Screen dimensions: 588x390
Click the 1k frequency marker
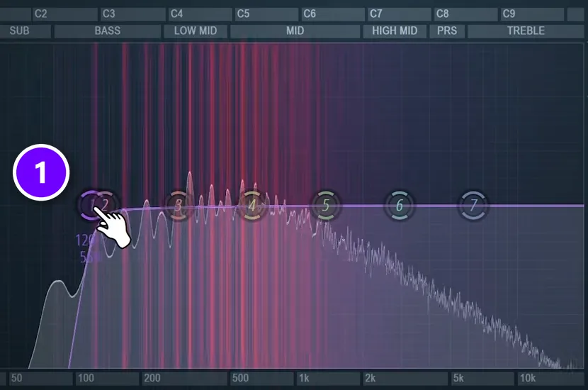[304, 378]
